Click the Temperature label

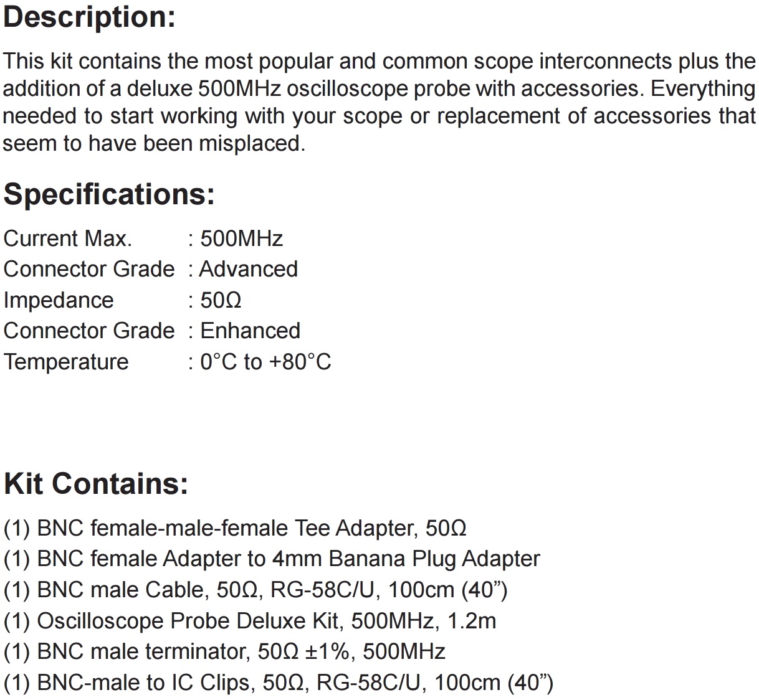point(66,362)
